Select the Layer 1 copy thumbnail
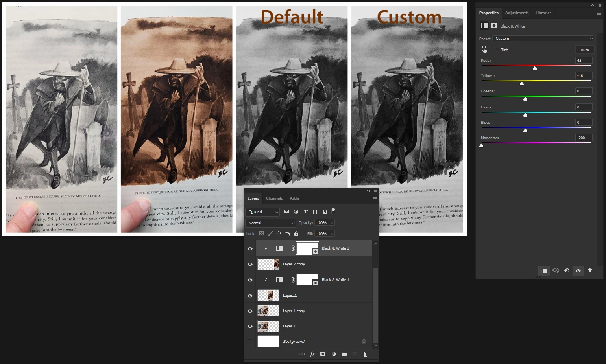This screenshot has height=364, width=606. pos(268,311)
